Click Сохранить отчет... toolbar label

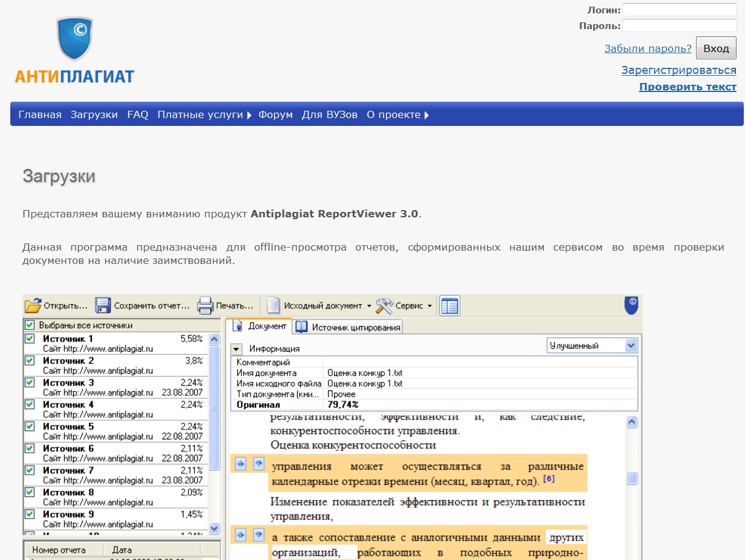click(x=152, y=306)
